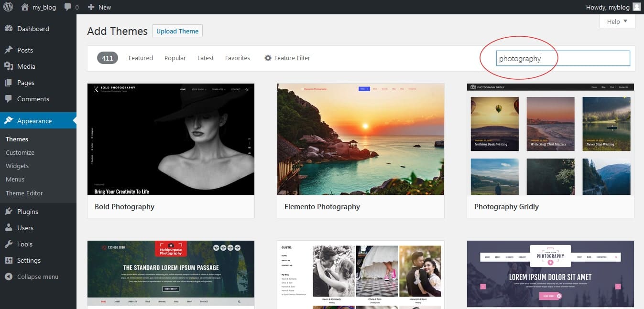Screen dimensions: 644x309
Task: Click the Feature Filter gear icon
Action: coord(268,58)
